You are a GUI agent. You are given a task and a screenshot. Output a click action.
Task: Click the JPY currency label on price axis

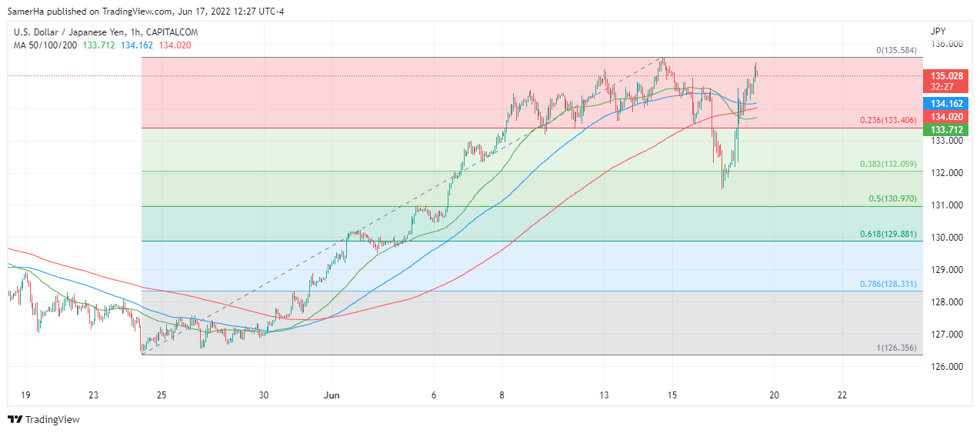[x=938, y=32]
